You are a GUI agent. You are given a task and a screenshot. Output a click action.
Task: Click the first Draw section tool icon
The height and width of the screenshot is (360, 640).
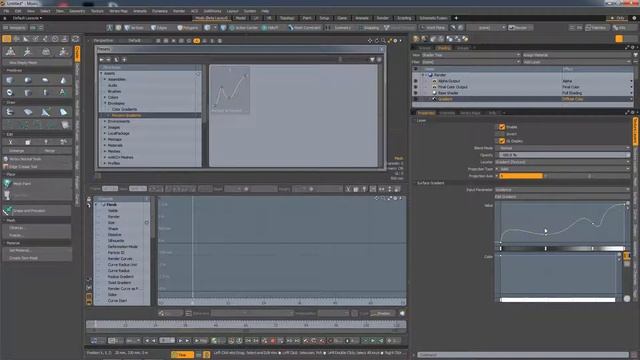[10, 112]
